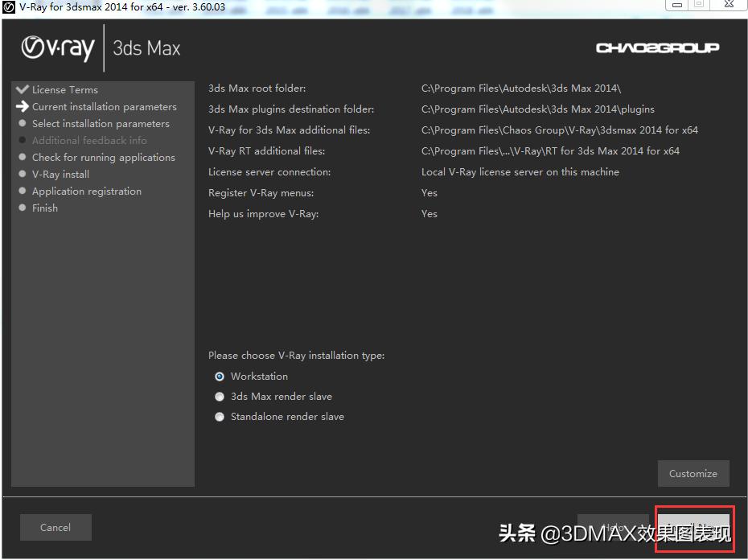The image size is (748, 560).
Task: Click the Register V-Ray menus Yes value
Action: click(429, 193)
